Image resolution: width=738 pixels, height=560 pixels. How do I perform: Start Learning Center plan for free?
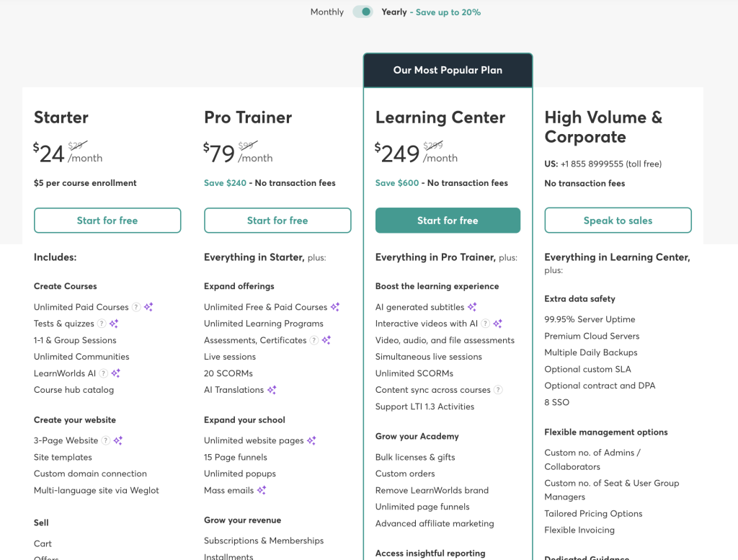click(x=448, y=221)
